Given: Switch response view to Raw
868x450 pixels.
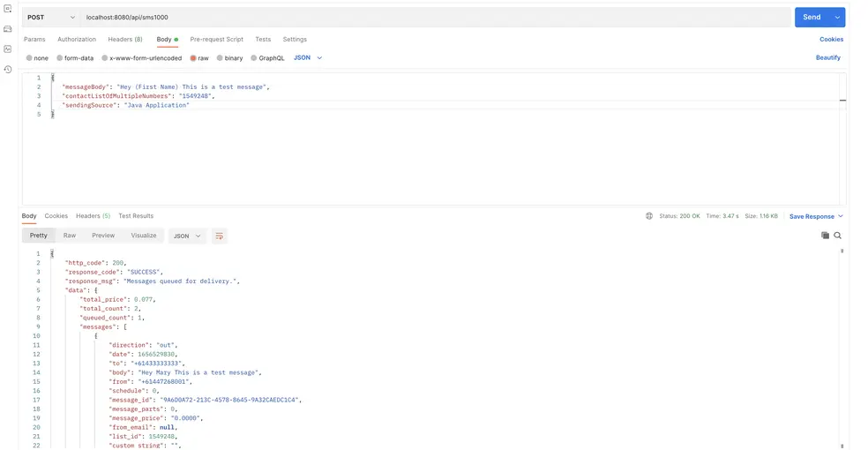Looking at the screenshot, I should tap(69, 236).
